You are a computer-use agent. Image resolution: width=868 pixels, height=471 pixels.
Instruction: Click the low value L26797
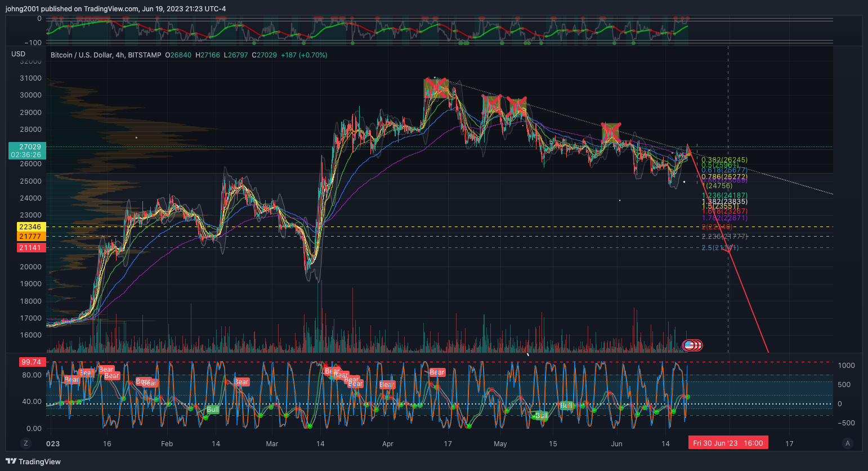tap(236, 55)
